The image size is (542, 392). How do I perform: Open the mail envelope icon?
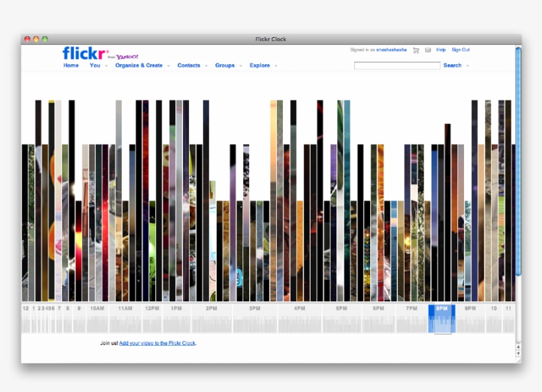[428, 50]
